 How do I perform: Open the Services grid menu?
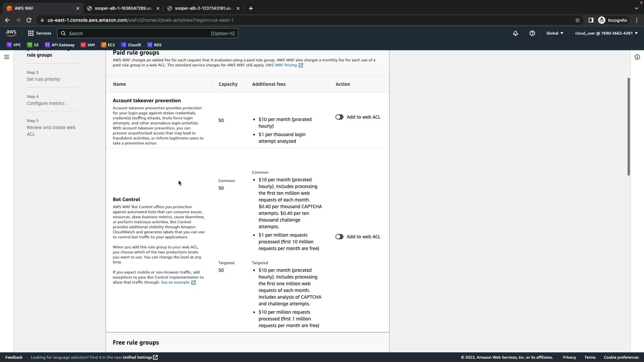pyautogui.click(x=40, y=33)
